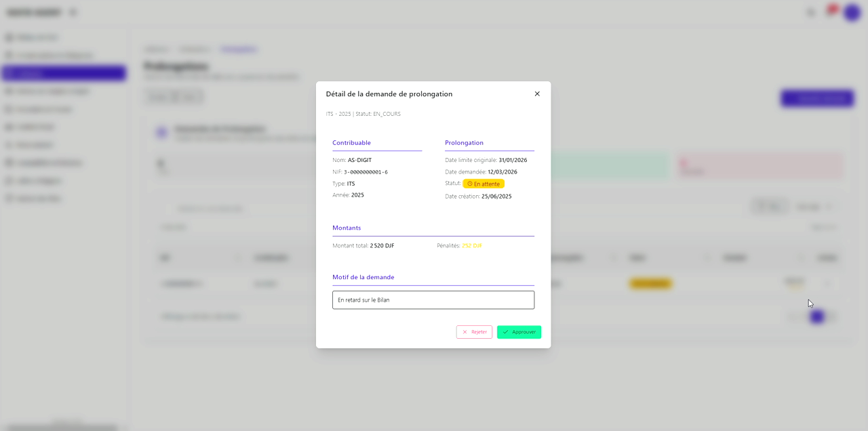Viewport: 868px width, 431px height.
Task: Click the yellow Pénalités 252 DJF amount
Action: click(471, 245)
